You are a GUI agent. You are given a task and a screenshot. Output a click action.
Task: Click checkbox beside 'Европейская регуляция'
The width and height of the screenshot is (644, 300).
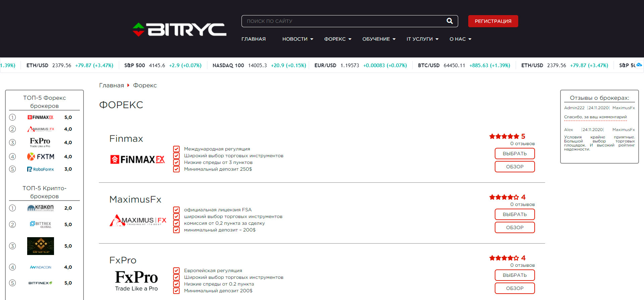point(176,270)
